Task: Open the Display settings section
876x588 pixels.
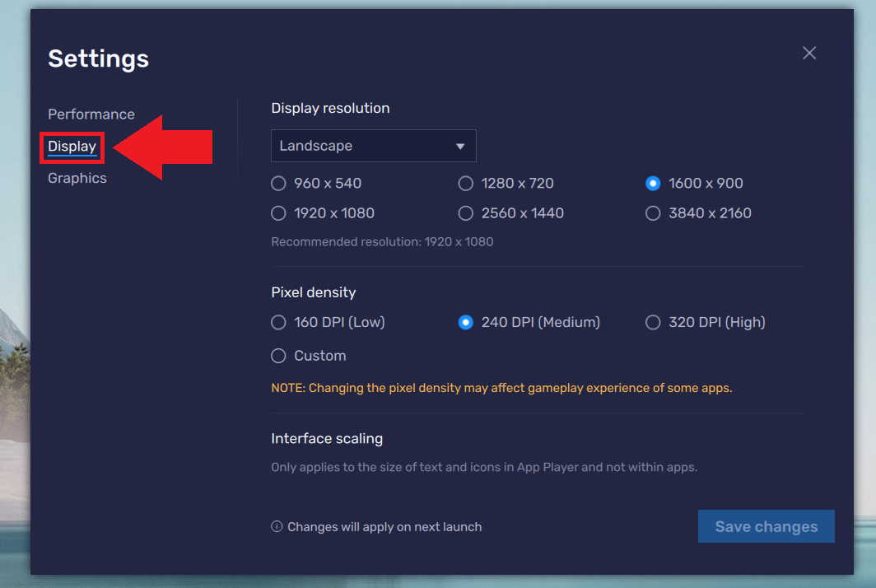Action: point(72,147)
